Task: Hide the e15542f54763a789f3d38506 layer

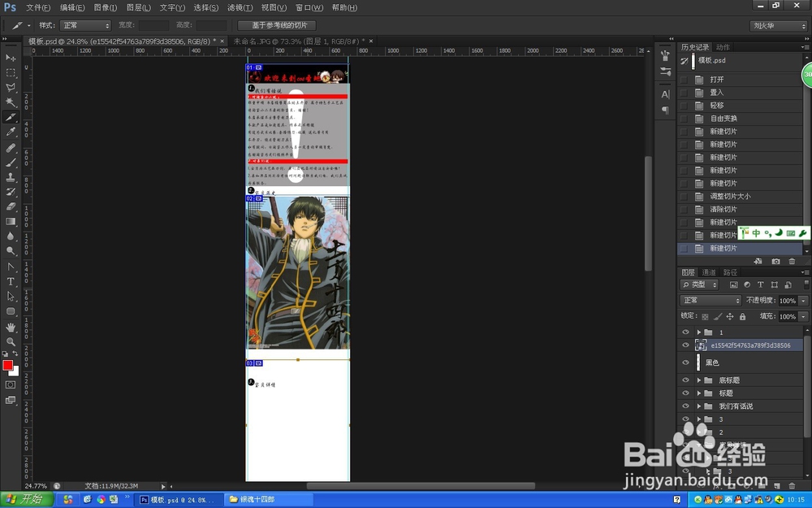Action: [x=685, y=345]
